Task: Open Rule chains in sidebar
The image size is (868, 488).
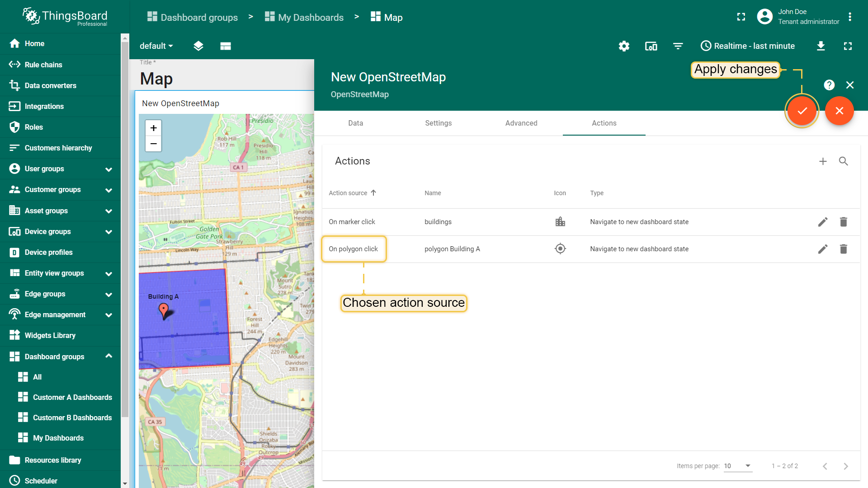Action: pyautogui.click(x=61, y=65)
